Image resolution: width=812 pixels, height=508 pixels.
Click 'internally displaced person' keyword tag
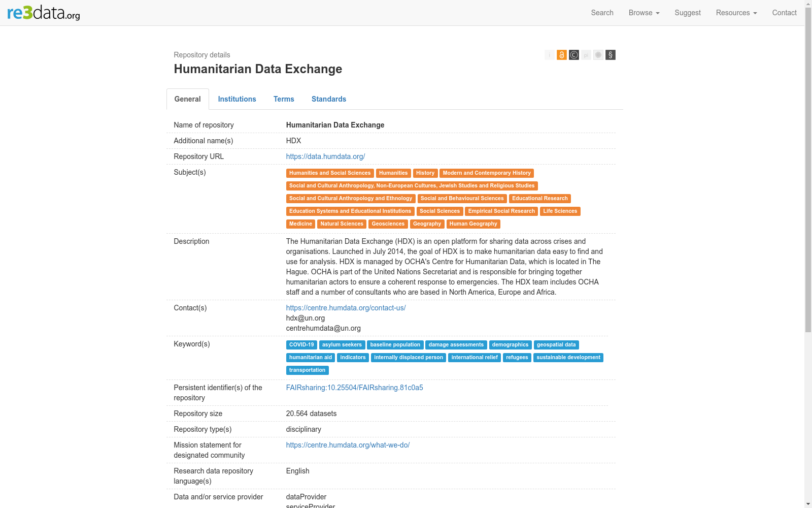pyautogui.click(x=409, y=358)
